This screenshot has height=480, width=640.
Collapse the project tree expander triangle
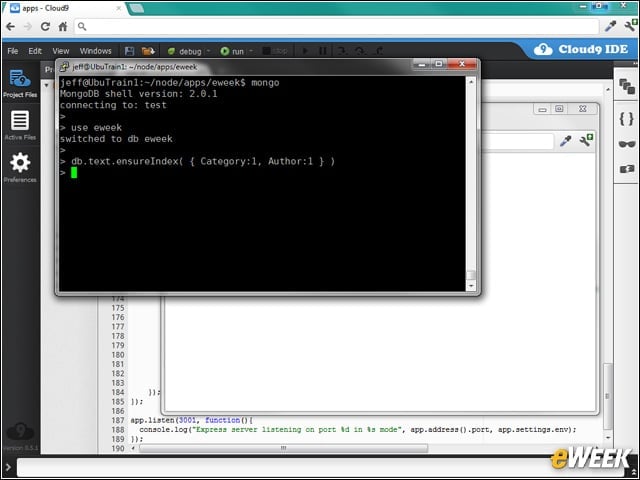tap(47, 85)
